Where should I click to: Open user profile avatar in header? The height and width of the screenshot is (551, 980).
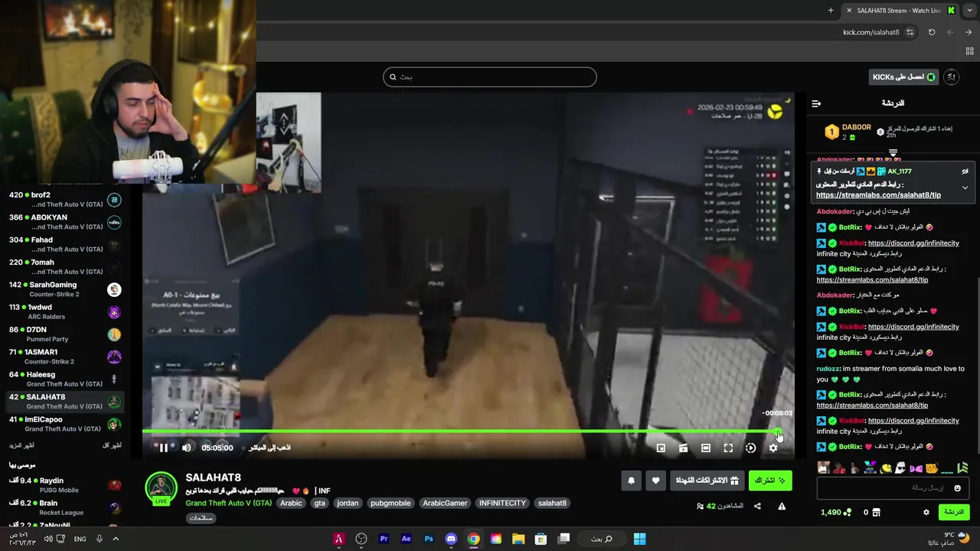pyautogui.click(x=952, y=77)
